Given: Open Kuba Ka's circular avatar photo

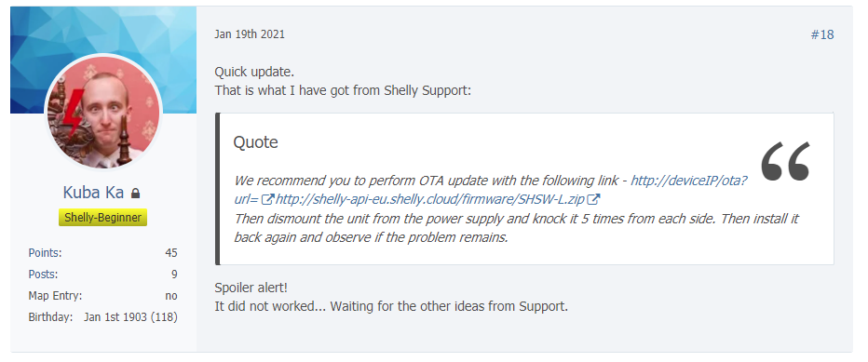Looking at the screenshot, I should [103, 113].
